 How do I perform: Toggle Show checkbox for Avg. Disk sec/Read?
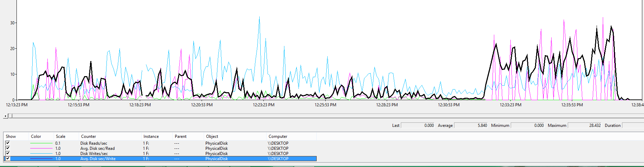point(8,148)
